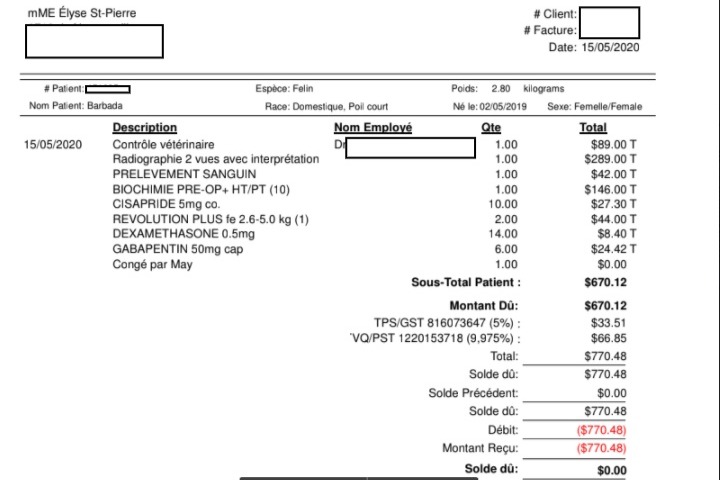720x480 pixels.
Task: Click the Description column header
Action: [145, 127]
